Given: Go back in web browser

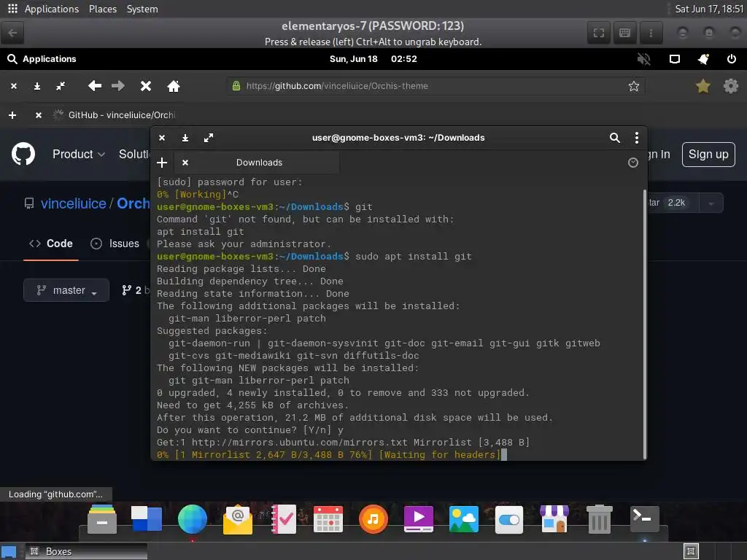Looking at the screenshot, I should (95, 86).
